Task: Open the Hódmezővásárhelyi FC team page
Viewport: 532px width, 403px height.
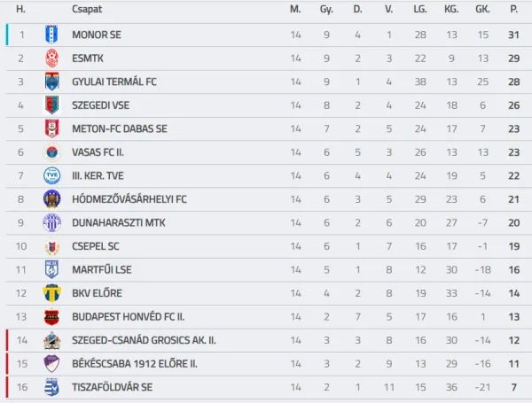Action: pos(129,199)
